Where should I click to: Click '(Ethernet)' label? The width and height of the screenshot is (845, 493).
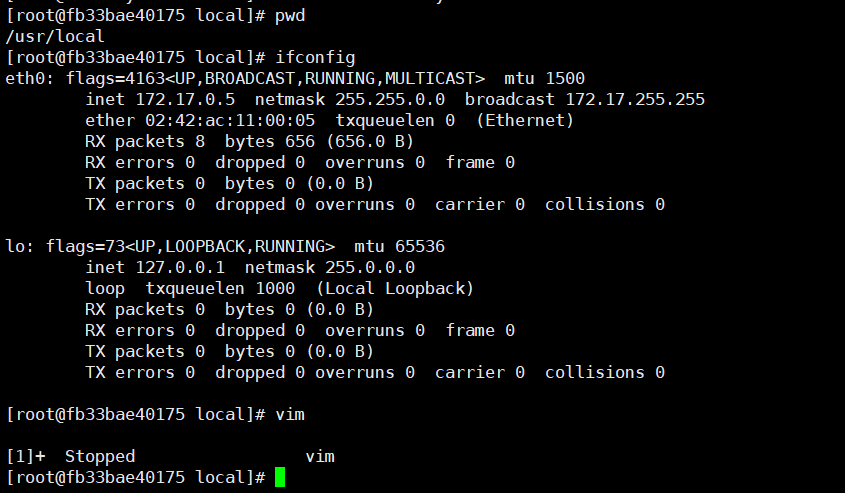point(525,121)
